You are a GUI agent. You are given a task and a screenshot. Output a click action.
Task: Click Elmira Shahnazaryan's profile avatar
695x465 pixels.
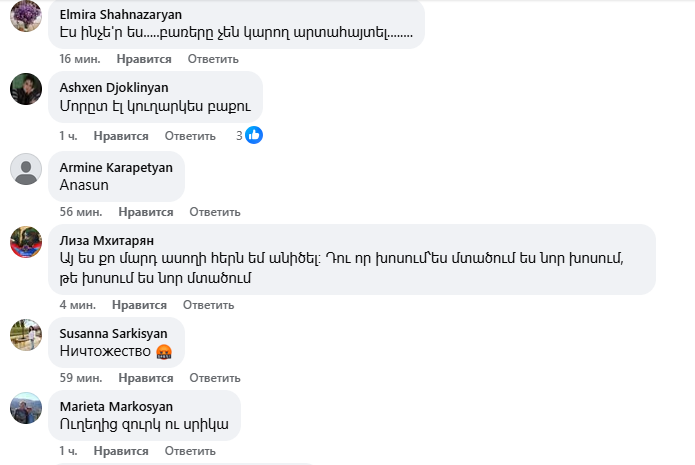pyautogui.click(x=26, y=15)
